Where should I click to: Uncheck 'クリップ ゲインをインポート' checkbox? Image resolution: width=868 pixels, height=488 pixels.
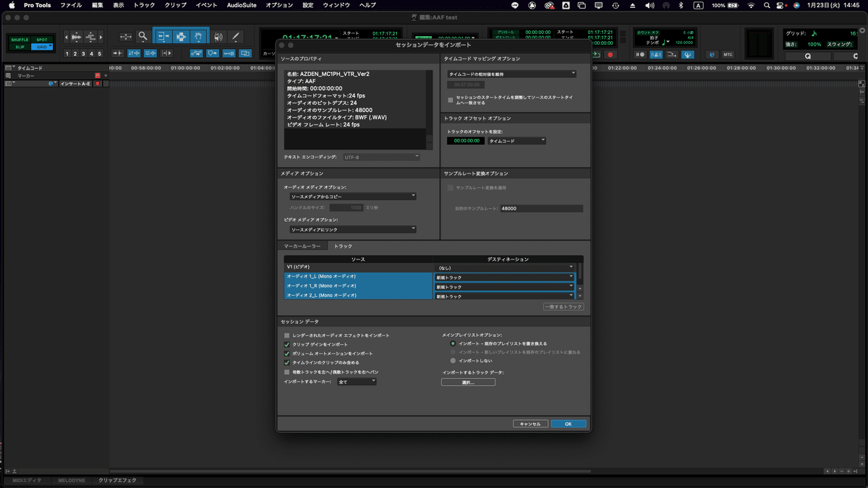coord(287,345)
